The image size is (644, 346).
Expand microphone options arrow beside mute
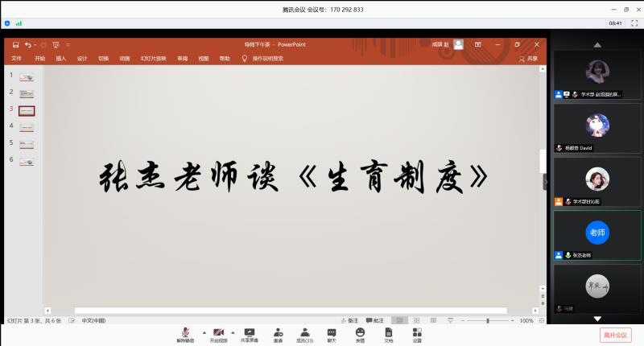(x=203, y=332)
